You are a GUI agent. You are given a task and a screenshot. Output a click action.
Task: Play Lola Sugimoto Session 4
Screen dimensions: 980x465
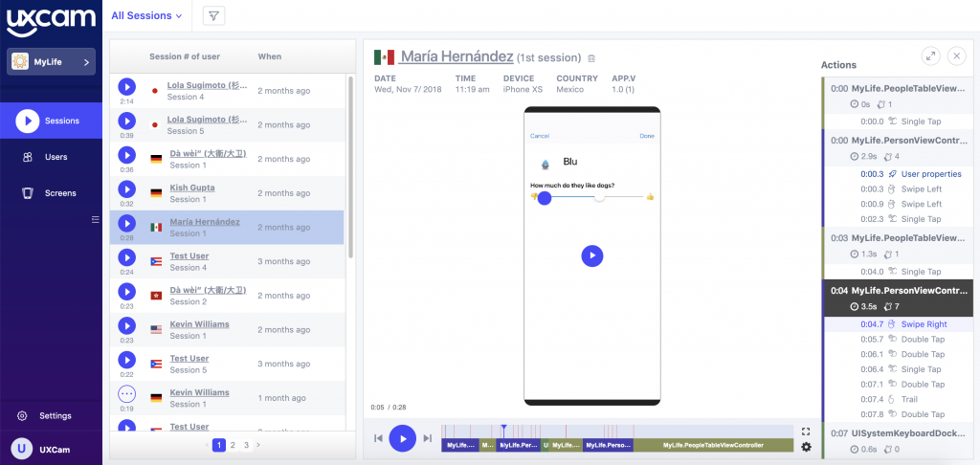(x=127, y=86)
